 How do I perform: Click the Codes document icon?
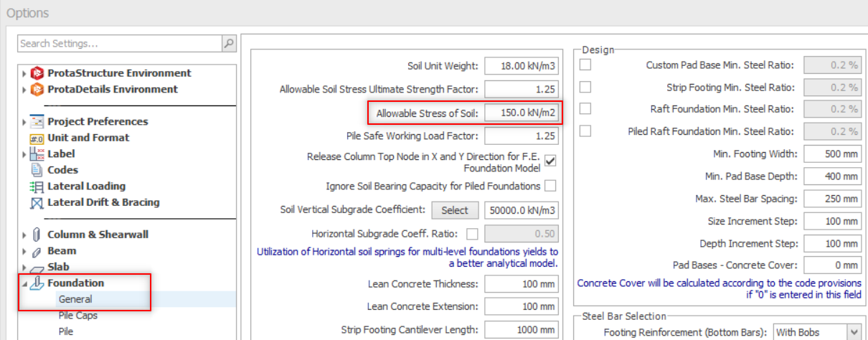pos(37,170)
